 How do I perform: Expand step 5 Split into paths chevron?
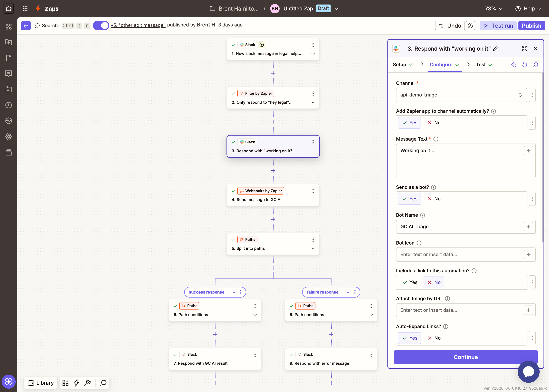coord(313,248)
